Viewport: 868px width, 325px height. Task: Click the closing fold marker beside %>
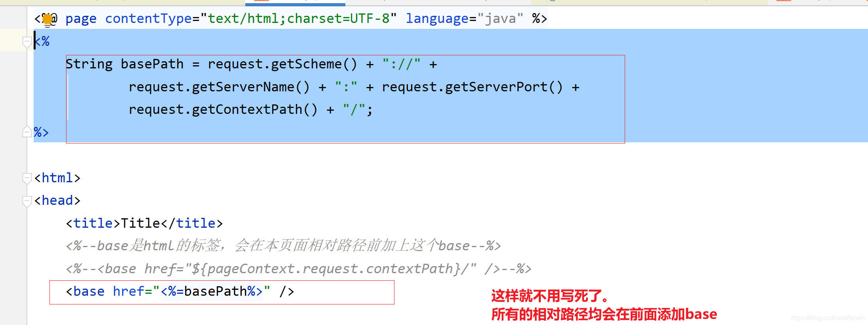point(27,132)
